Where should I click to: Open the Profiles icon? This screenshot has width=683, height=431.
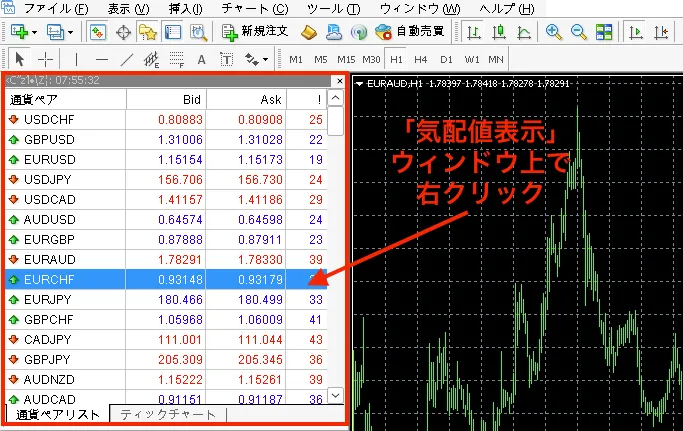pos(55,32)
